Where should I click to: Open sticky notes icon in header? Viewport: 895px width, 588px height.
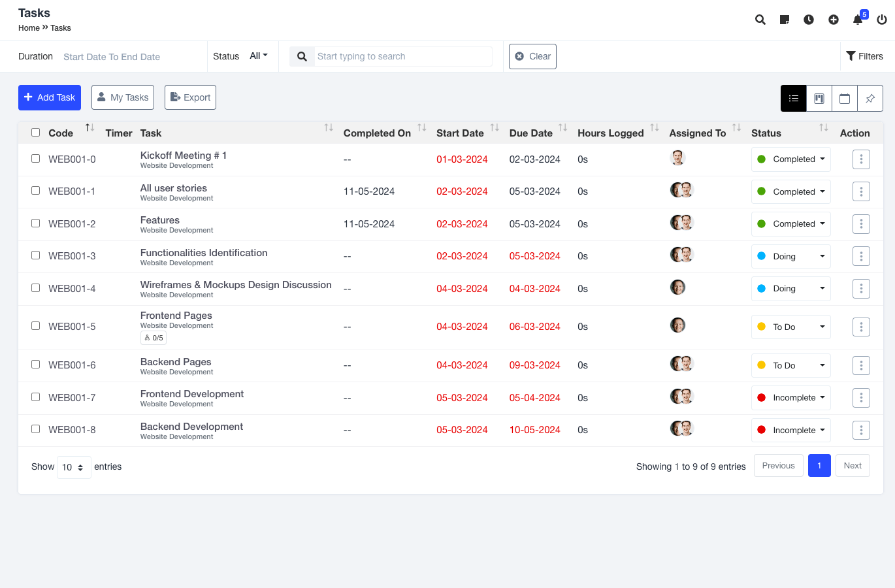pos(785,20)
